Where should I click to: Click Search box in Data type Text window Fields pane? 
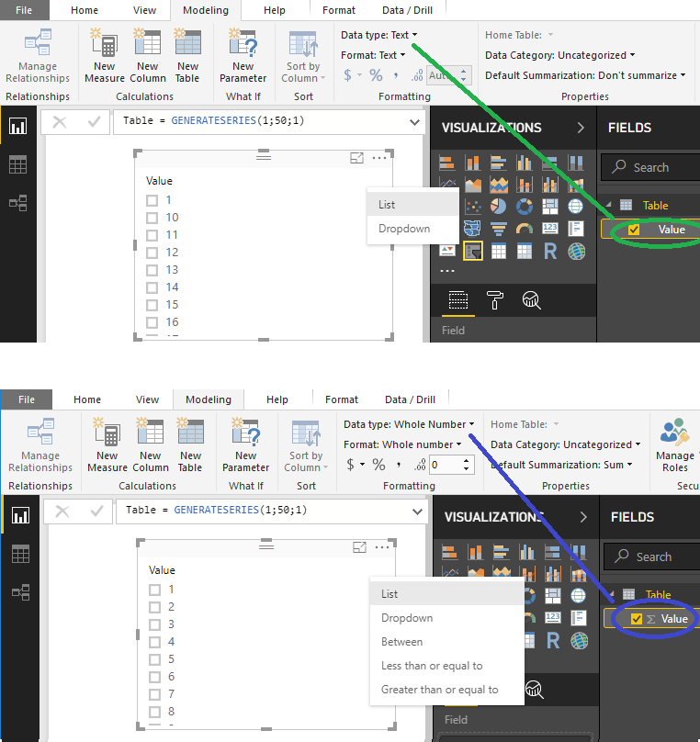coord(651,167)
